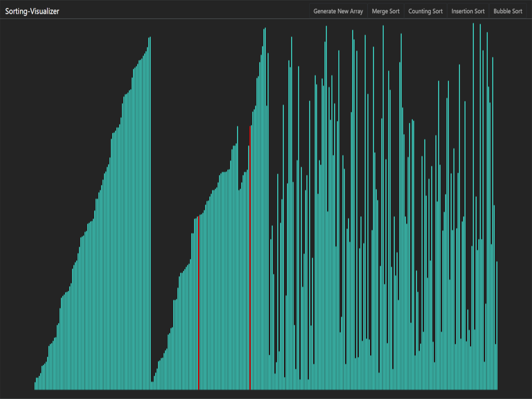The width and height of the screenshot is (532, 399).
Task: Run Counting Sort on the array
Action: coord(425,11)
